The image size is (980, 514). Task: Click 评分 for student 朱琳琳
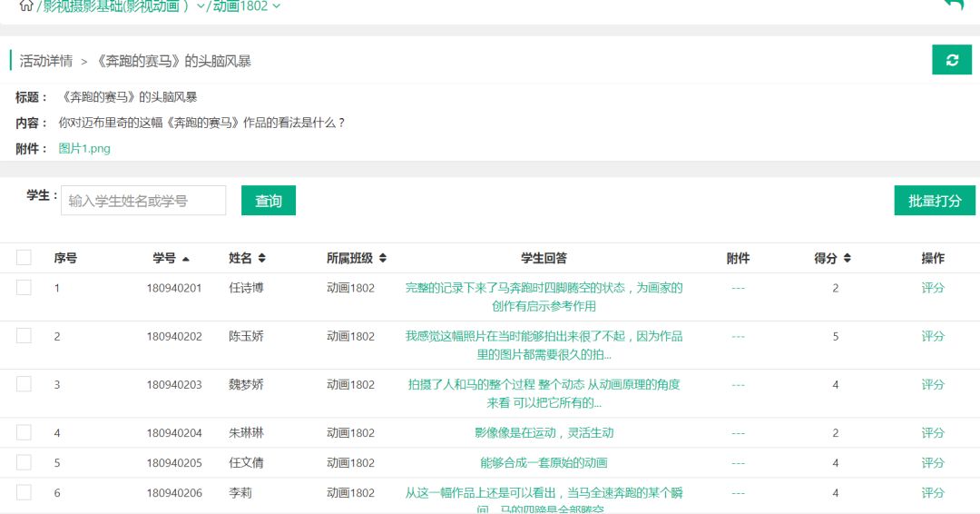coord(933,433)
